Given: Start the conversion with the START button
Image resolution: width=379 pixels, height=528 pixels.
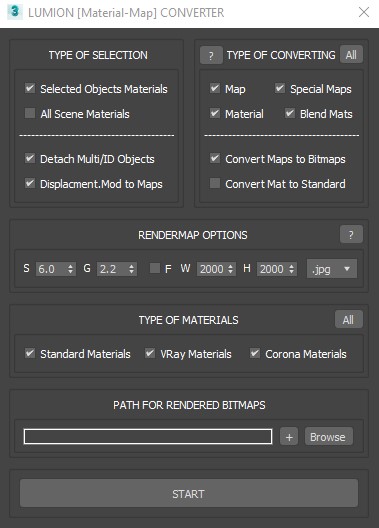Looking at the screenshot, I should click(x=189, y=493).
